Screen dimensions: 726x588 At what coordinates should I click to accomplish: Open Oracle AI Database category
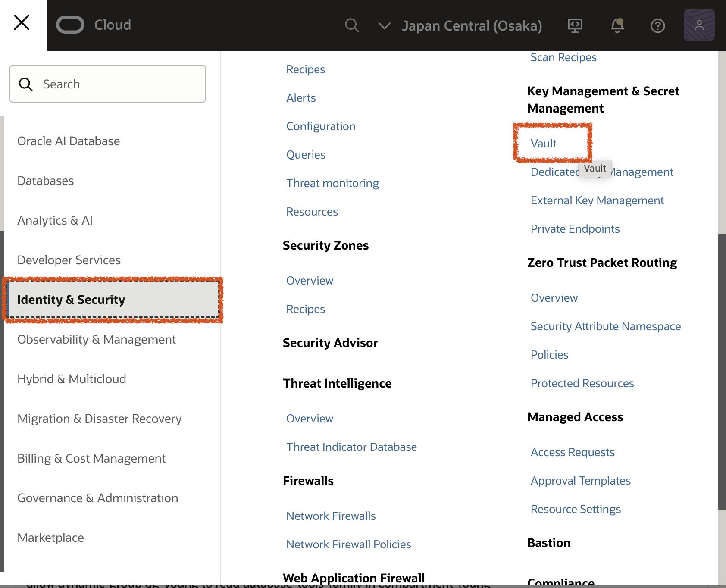69,141
